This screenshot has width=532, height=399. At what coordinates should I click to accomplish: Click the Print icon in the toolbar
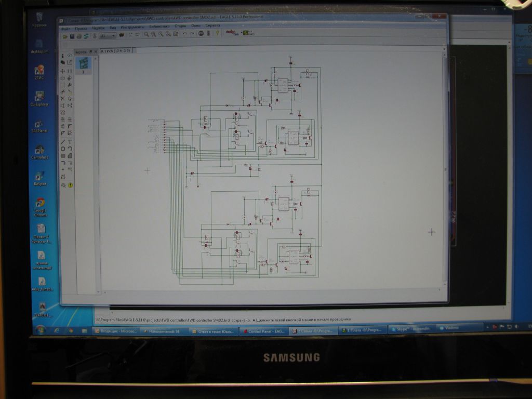(x=79, y=36)
